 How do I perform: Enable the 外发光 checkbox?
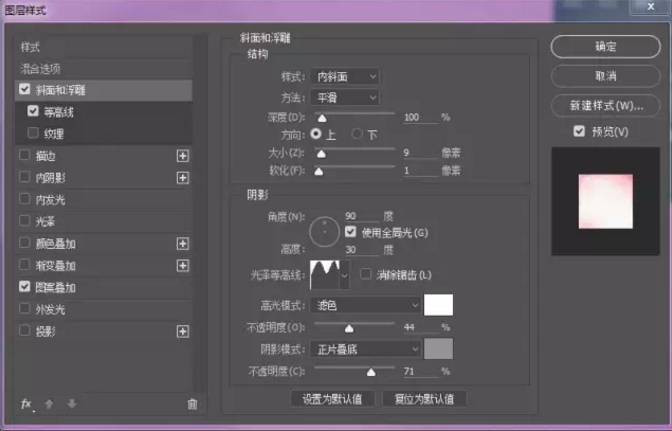pos(25,308)
